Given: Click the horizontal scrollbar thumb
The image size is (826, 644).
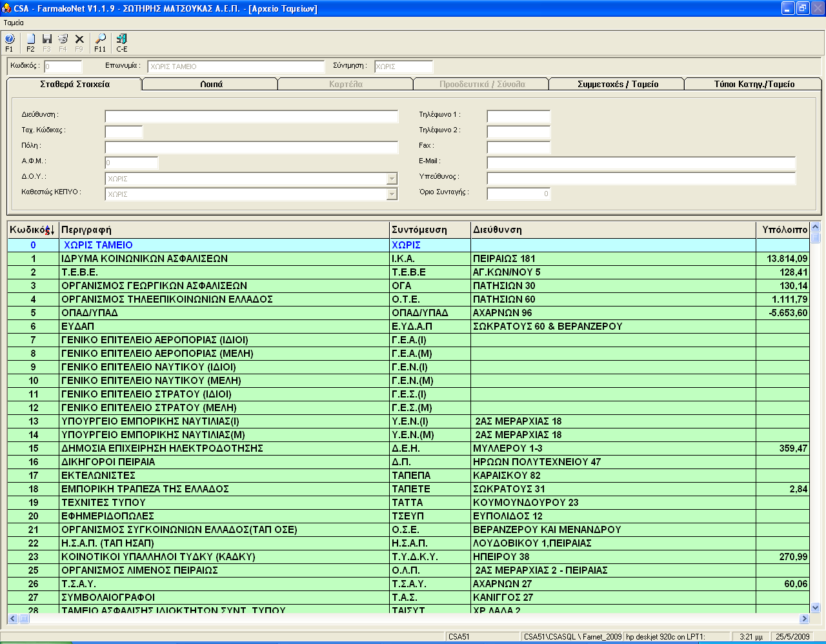Looking at the screenshot, I should (24, 619).
